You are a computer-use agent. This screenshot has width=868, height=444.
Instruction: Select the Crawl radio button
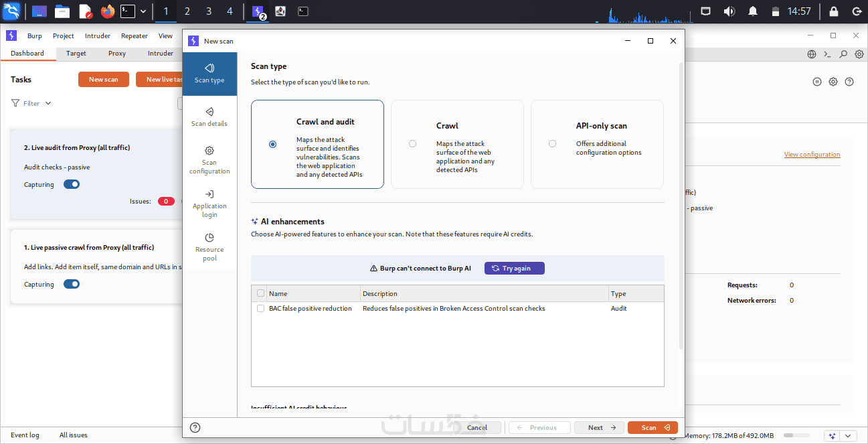[412, 144]
